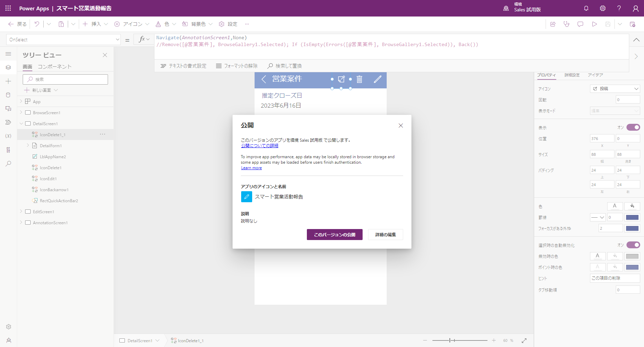Toggle the 選択時の自動無効化 switch

tap(633, 245)
